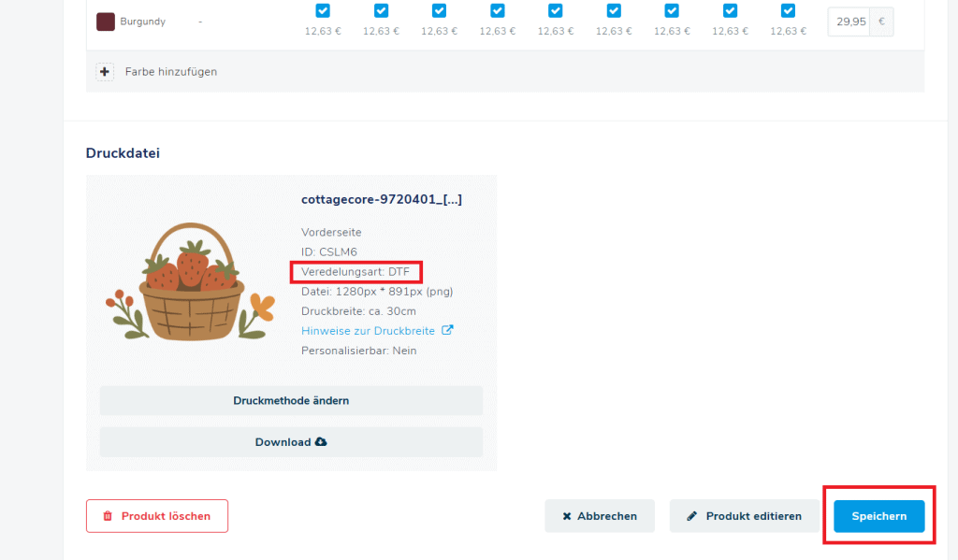Click the euro sign beside the price field

click(881, 22)
